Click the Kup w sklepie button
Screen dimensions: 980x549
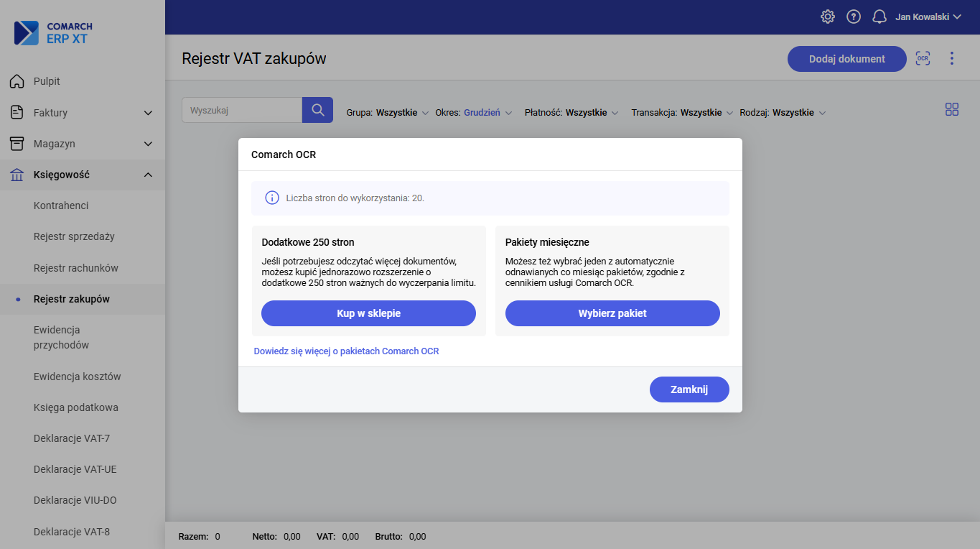point(368,313)
